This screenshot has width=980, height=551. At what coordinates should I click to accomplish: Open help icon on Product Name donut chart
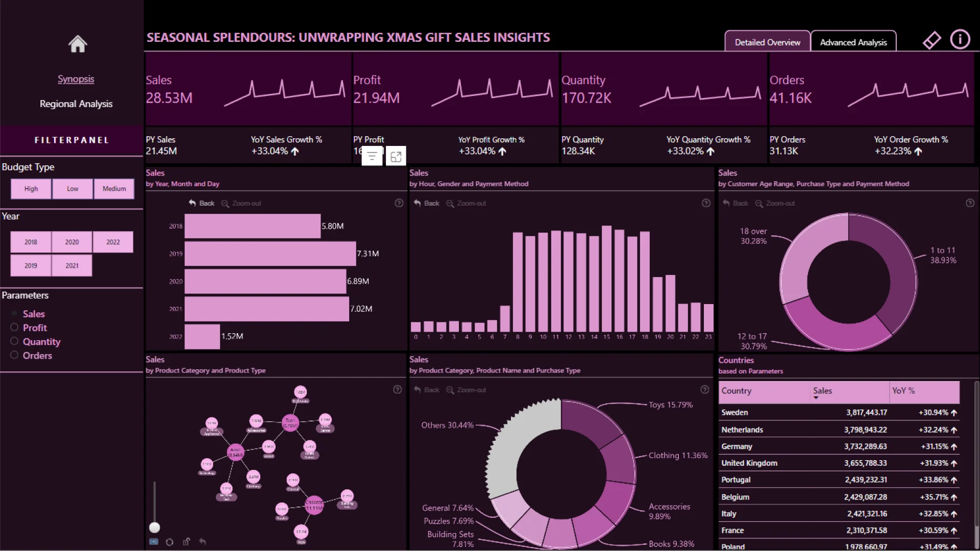705,390
